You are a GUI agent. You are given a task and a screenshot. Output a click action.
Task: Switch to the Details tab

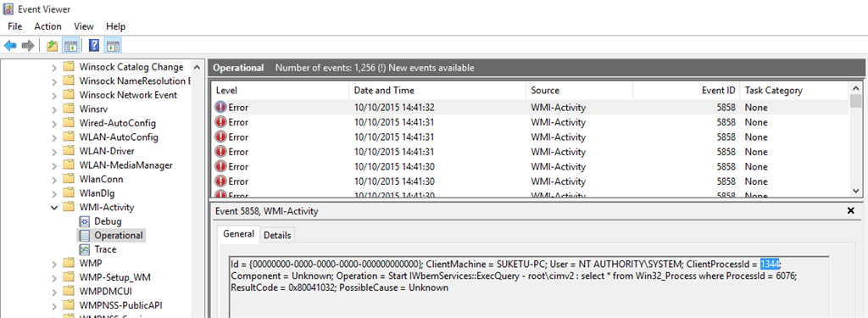click(x=277, y=235)
